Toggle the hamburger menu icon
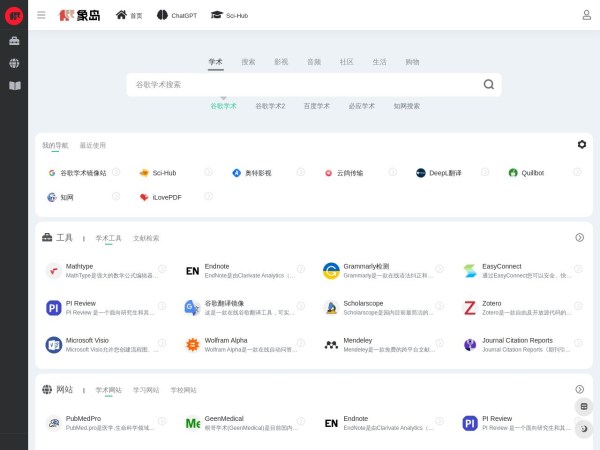600x450 pixels. click(x=41, y=15)
